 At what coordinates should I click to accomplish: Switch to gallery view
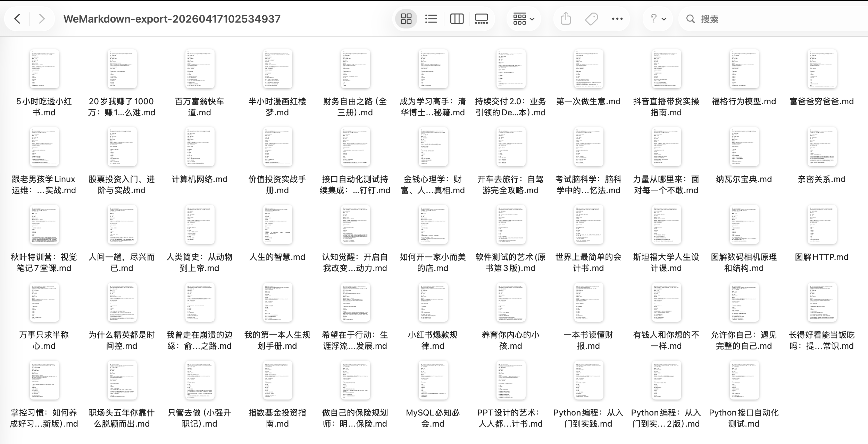pos(481,19)
